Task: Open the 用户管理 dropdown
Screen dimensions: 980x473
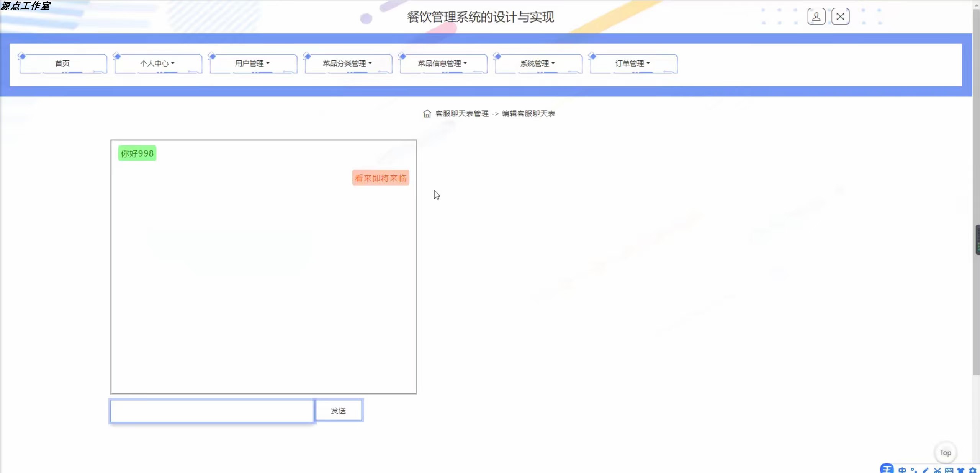Action: tap(252, 63)
